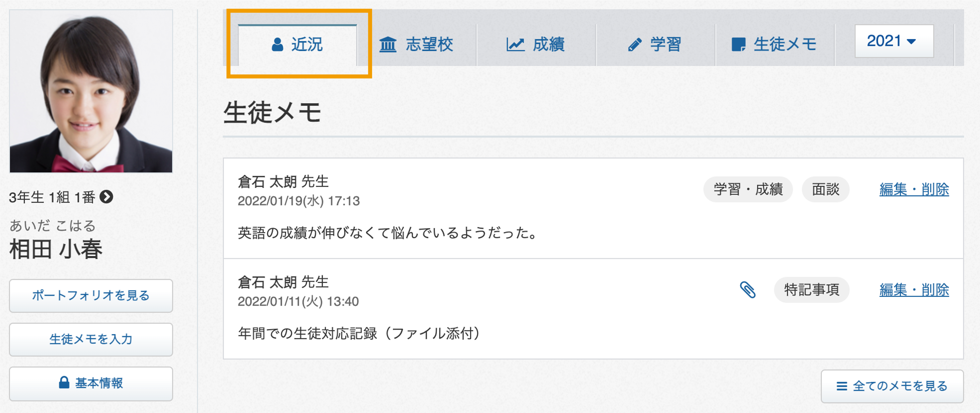The image size is (980, 413).
Task: Click 生徒メモを入力 button
Action: 91,340
